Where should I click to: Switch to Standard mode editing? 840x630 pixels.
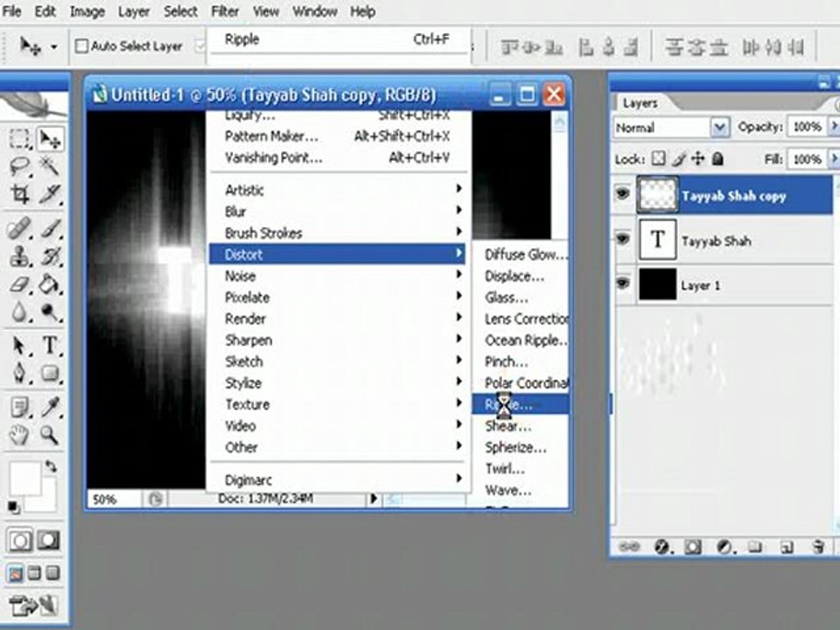pos(20,541)
